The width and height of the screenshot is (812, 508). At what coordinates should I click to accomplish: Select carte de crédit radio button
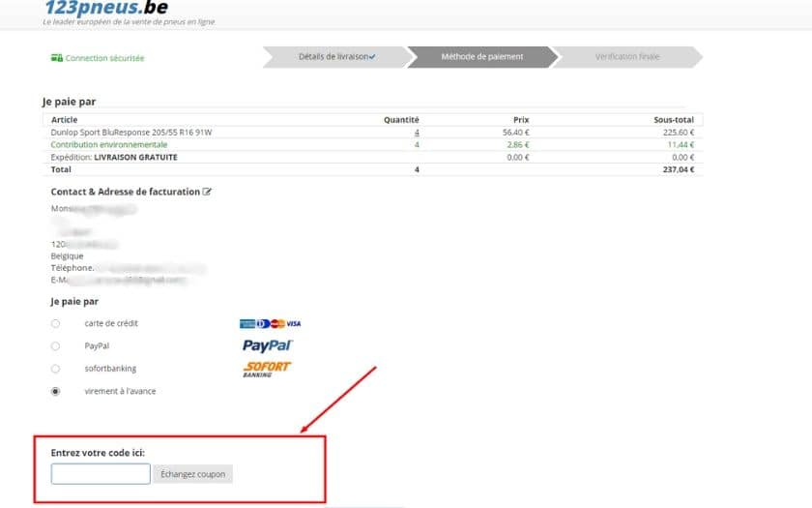[55, 323]
